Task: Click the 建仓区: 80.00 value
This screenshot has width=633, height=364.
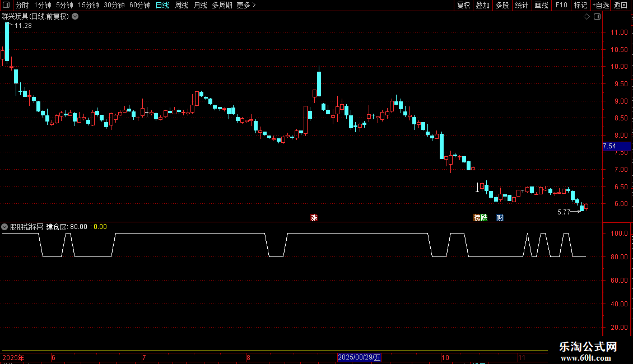Action: click(67, 227)
